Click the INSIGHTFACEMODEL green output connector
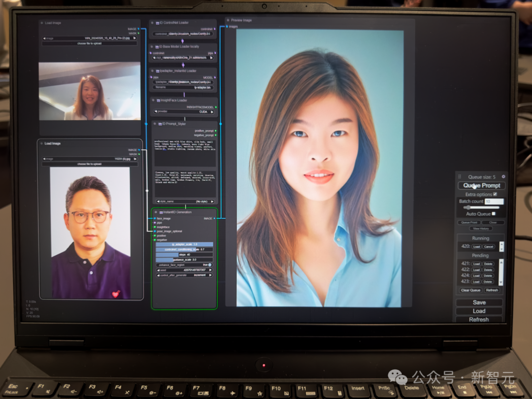This screenshot has height=399, width=532. pyautogui.click(x=216, y=107)
